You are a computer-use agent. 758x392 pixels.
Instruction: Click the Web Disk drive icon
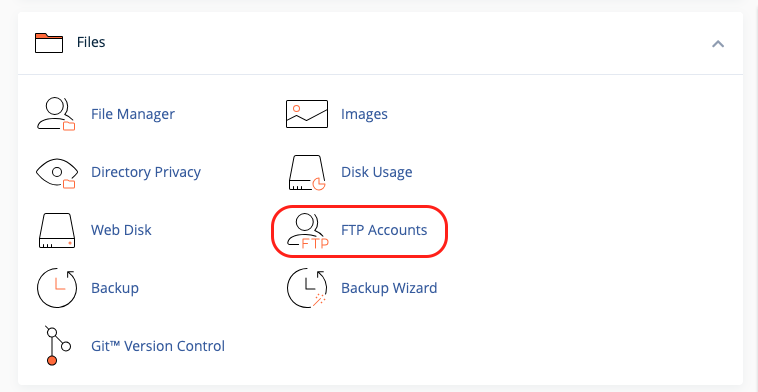57,231
